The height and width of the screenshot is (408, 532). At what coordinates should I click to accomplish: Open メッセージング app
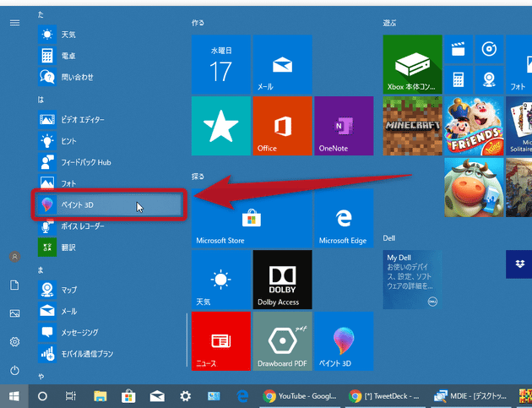(x=109, y=333)
